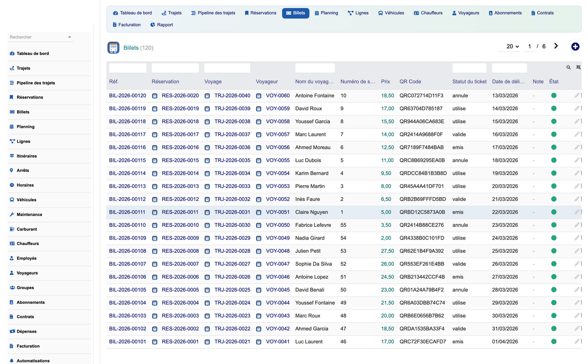Click price 27,50 in Julien Petit row

[x=388, y=251]
